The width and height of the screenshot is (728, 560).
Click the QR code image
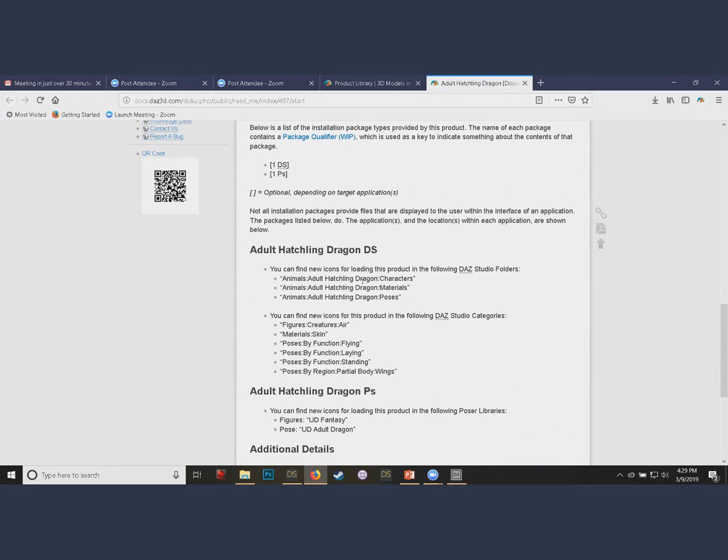tap(170, 186)
